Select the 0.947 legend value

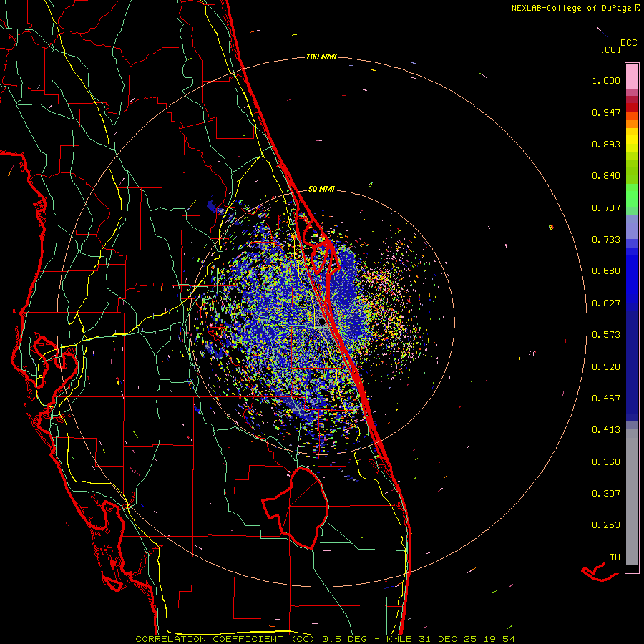tap(606, 112)
